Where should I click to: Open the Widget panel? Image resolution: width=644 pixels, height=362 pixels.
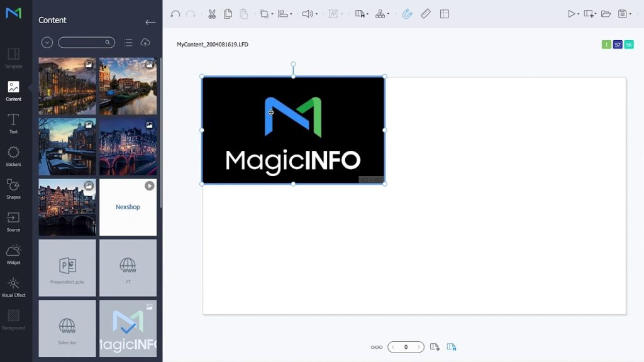[13, 255]
